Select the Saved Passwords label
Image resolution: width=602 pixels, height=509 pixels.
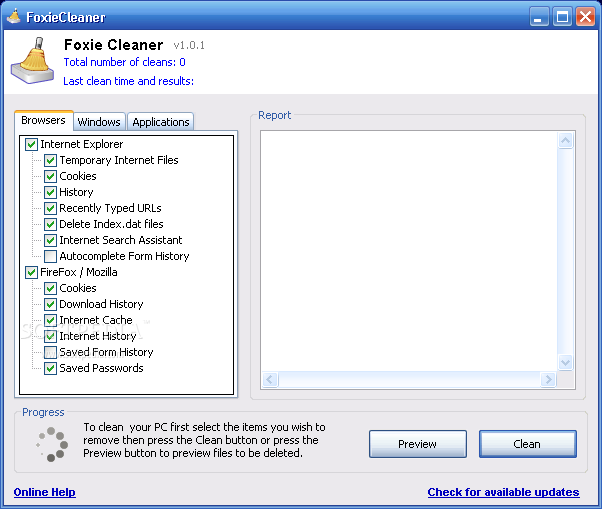point(101,369)
